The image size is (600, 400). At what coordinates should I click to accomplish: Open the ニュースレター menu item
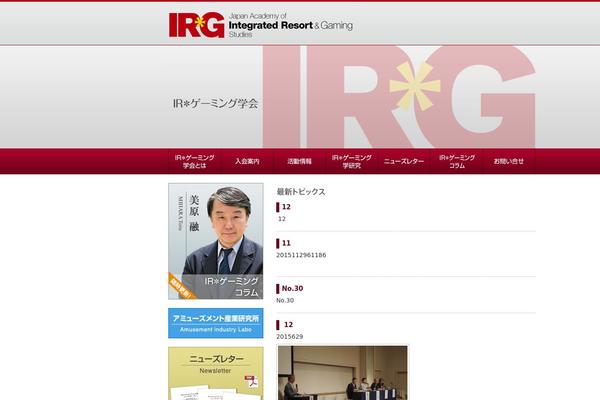click(404, 162)
